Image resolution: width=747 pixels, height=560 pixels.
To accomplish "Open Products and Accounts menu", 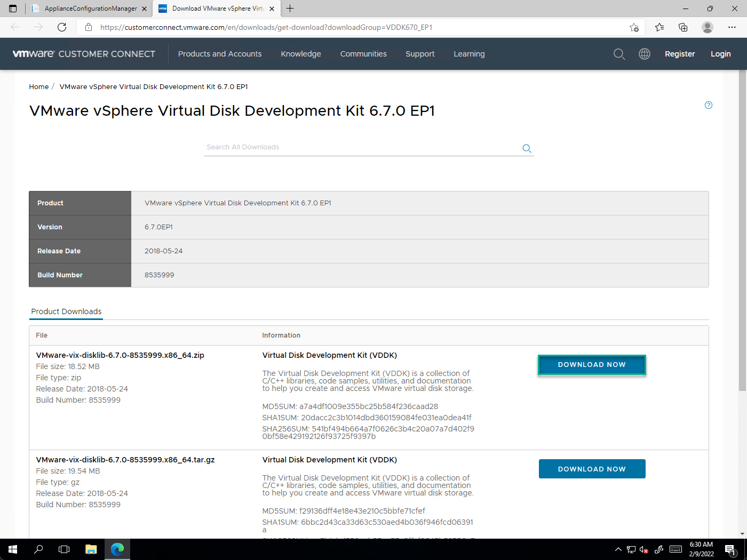I will [220, 54].
